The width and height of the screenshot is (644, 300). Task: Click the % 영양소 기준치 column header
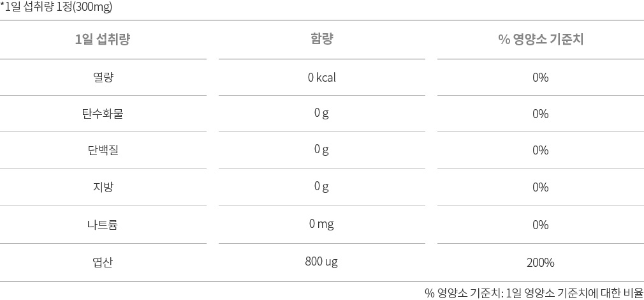pyautogui.click(x=541, y=40)
